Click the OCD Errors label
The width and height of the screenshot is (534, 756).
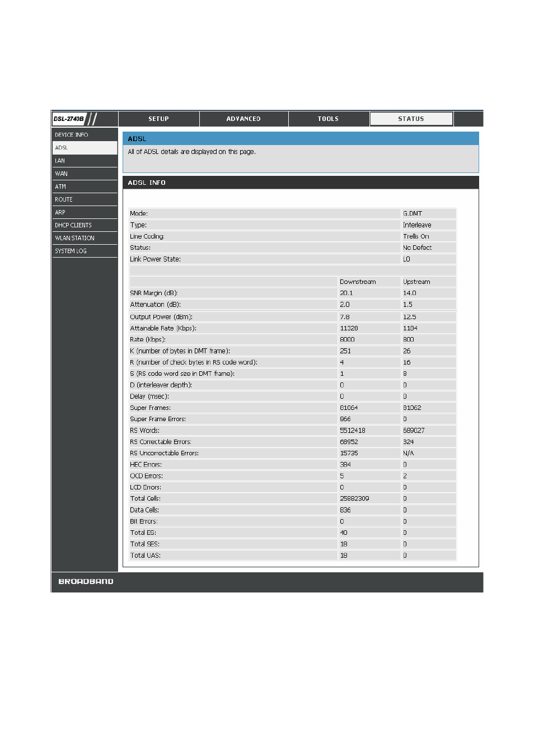[x=146, y=476]
